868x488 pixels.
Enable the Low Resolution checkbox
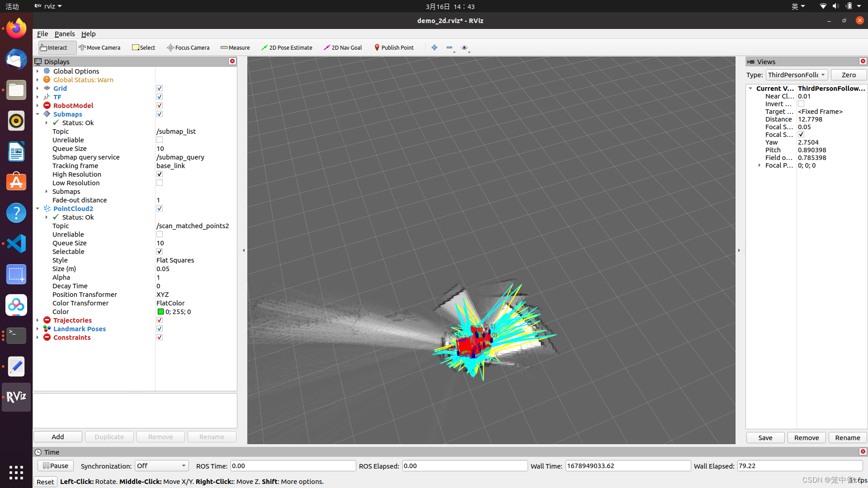pos(160,183)
